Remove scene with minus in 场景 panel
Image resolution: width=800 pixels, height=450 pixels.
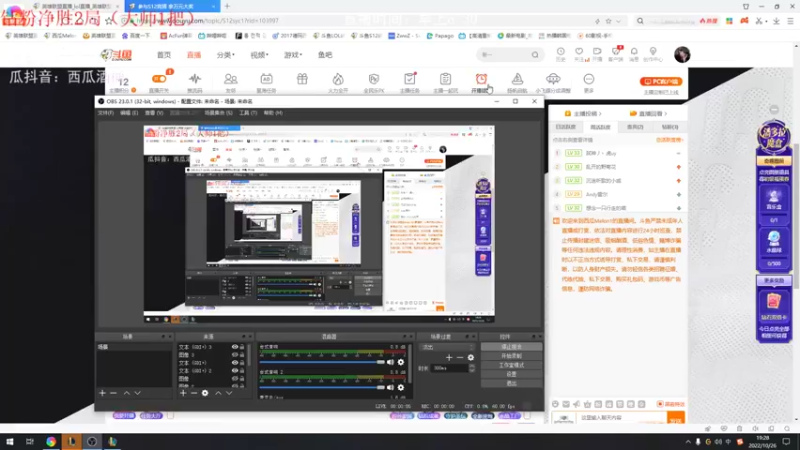click(113, 393)
